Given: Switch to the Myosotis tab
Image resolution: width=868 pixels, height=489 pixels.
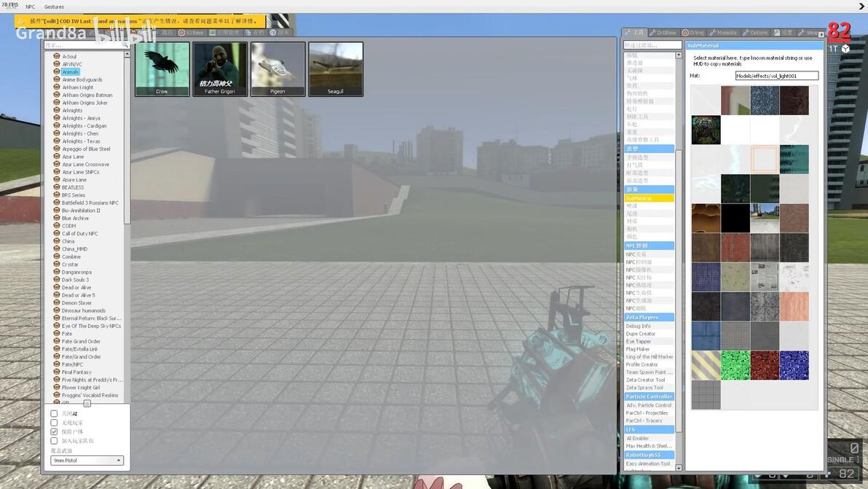Looking at the screenshot, I should pyautogui.click(x=724, y=33).
